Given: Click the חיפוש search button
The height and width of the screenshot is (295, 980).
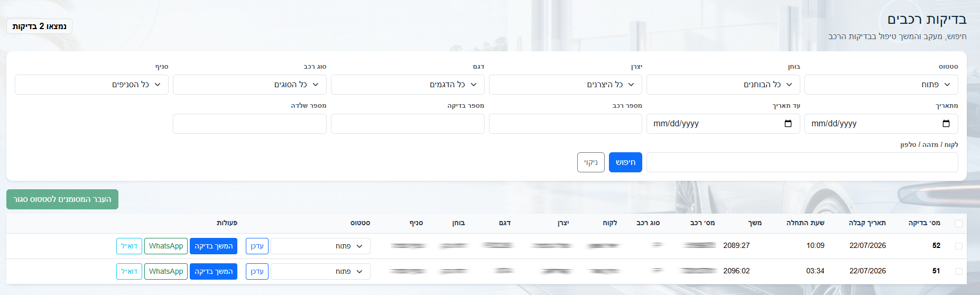Looking at the screenshot, I should pyautogui.click(x=625, y=162).
